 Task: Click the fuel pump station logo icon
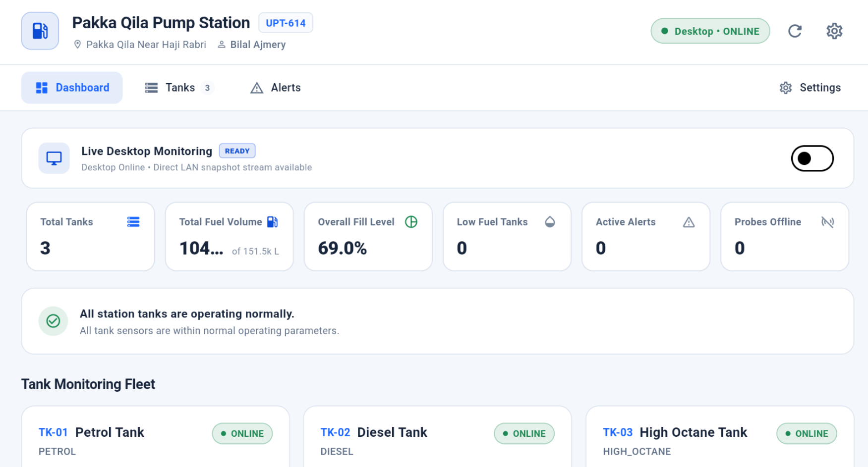40,31
